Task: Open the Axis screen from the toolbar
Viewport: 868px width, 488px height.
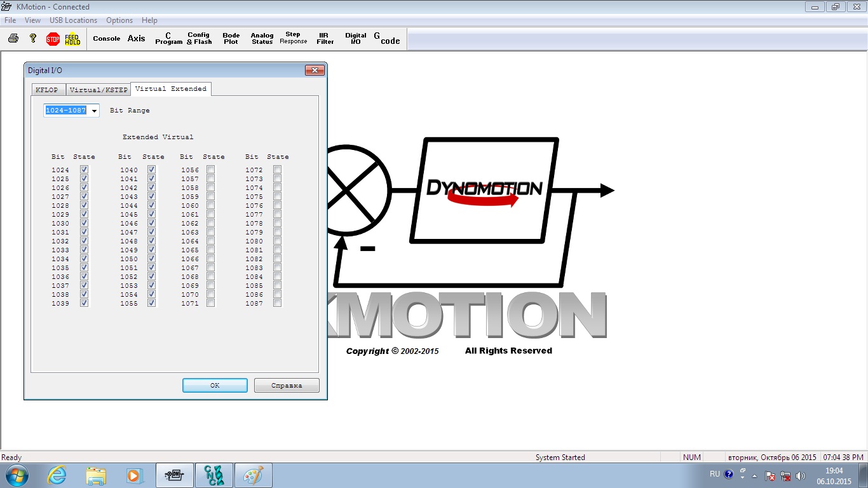Action: pos(137,39)
